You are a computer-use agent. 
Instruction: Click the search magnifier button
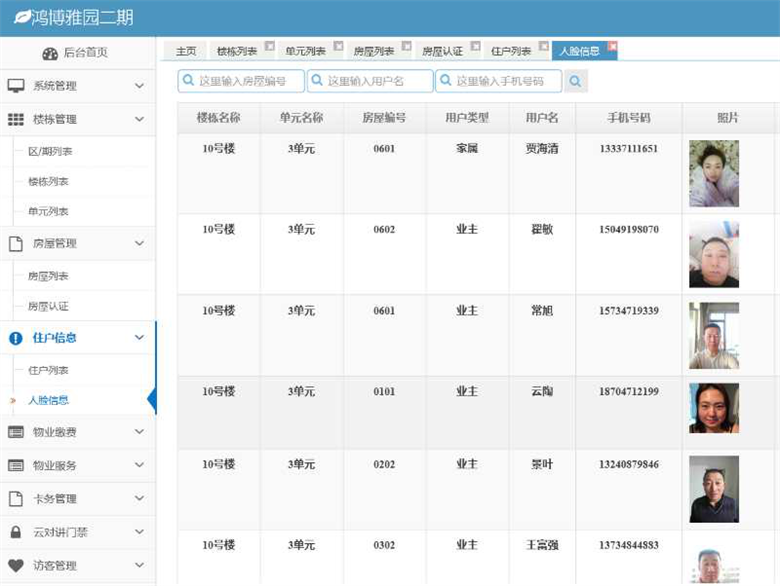pos(577,81)
